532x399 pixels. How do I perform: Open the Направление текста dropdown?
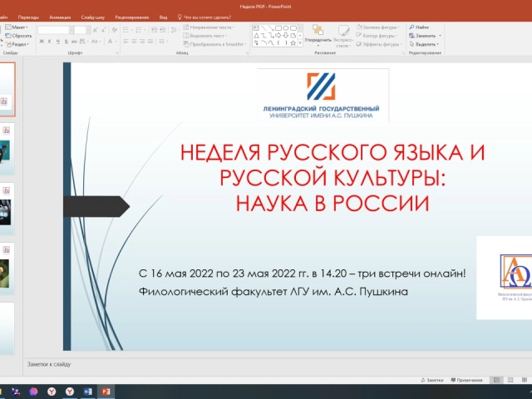(209, 27)
